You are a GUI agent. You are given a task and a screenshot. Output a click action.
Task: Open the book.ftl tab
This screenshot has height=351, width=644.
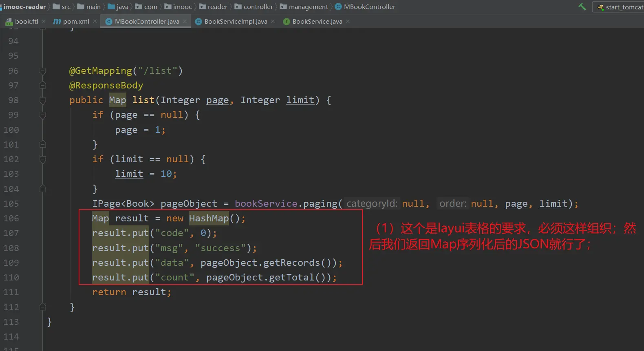(x=26, y=21)
